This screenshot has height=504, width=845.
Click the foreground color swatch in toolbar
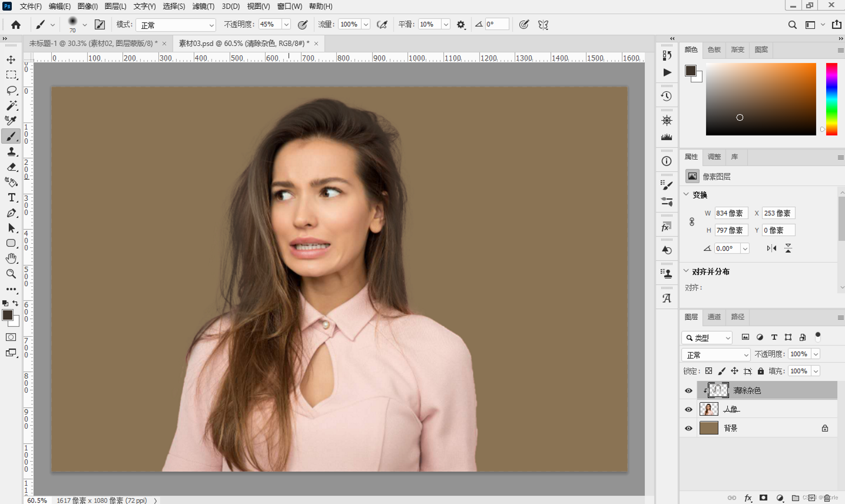point(7,315)
